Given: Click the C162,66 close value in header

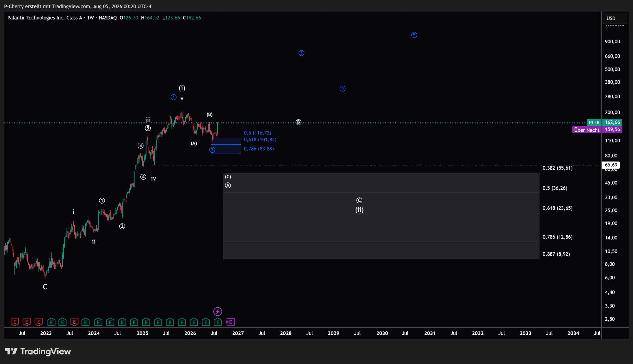Looking at the screenshot, I should (x=192, y=18).
